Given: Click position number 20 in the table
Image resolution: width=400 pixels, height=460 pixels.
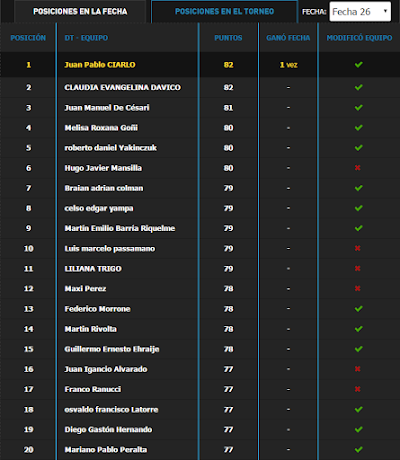Looking at the screenshot, I should point(29,450).
